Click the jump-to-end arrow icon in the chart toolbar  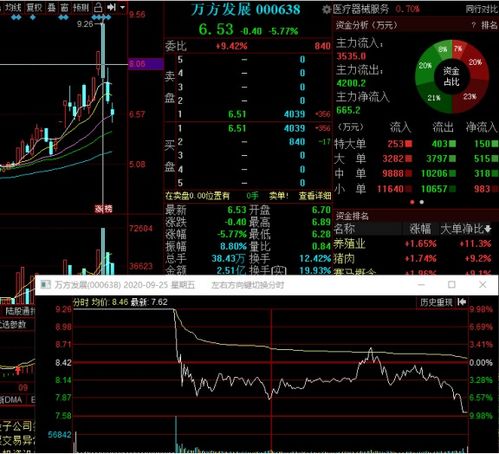pyautogui.click(x=111, y=7)
